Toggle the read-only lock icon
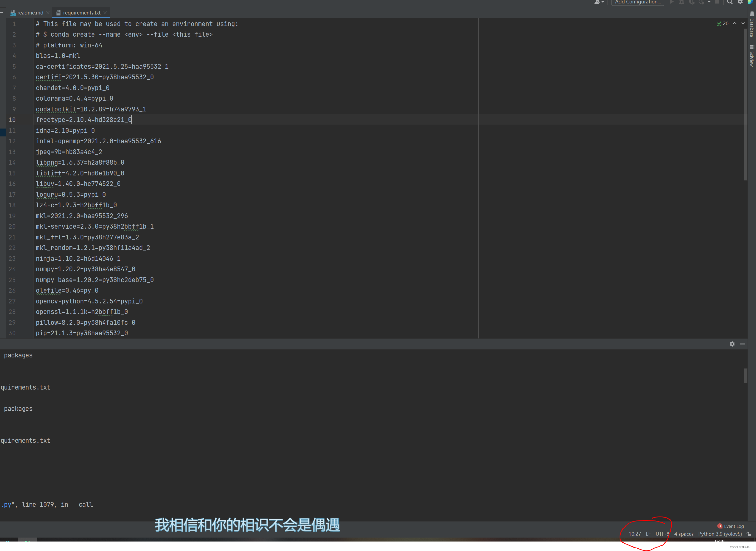Viewport: 756px width, 551px height. (x=749, y=534)
